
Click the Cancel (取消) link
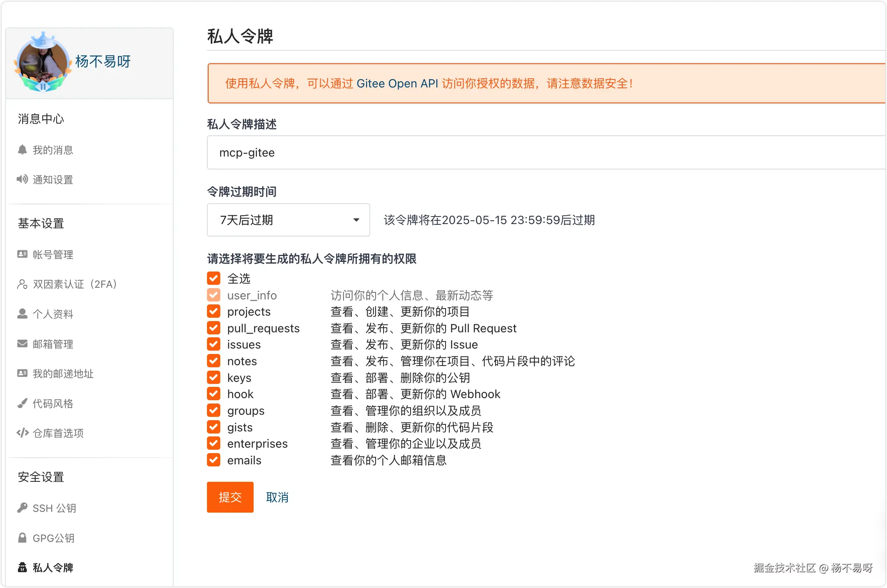(x=277, y=497)
